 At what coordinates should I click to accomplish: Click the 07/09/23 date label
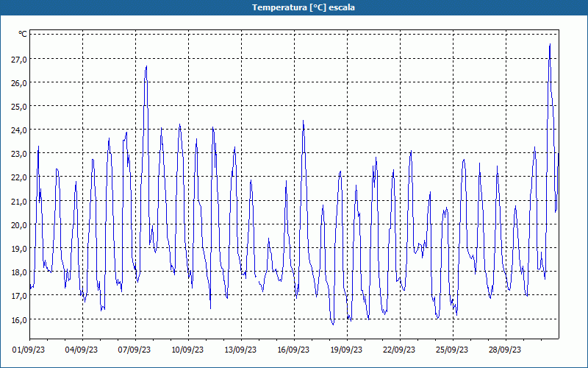click(135, 350)
